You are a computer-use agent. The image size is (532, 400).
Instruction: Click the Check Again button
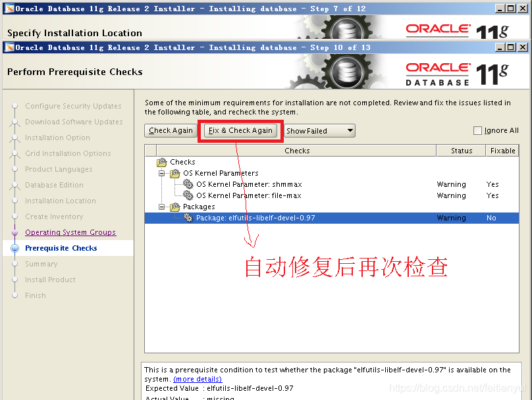pyautogui.click(x=171, y=130)
